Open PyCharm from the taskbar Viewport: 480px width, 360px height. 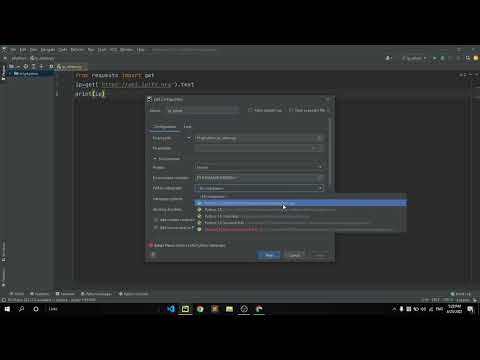[185, 309]
